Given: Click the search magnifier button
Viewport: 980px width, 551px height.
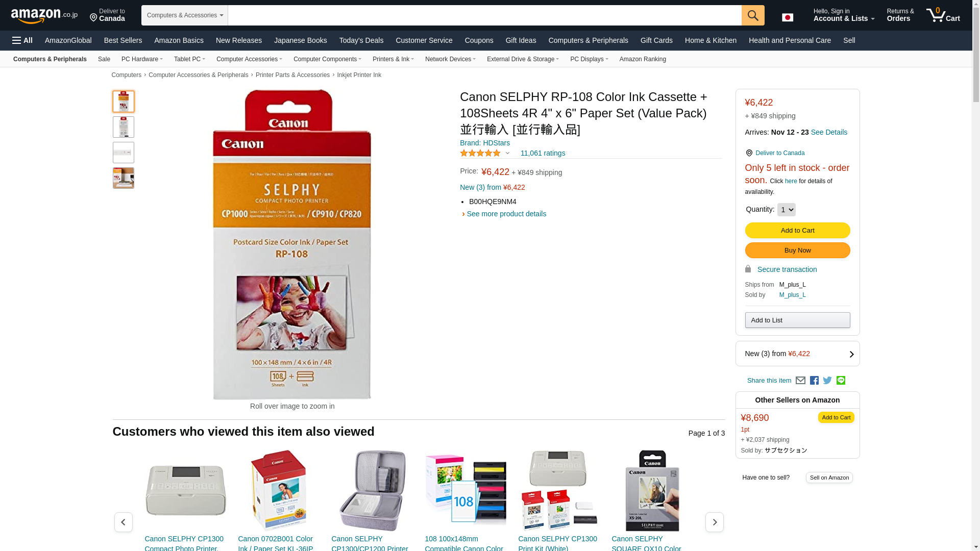Looking at the screenshot, I should (753, 15).
